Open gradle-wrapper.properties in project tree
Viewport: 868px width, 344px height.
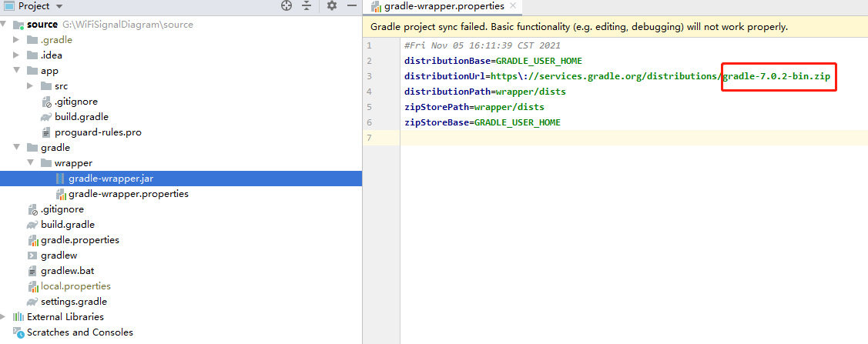coord(129,194)
